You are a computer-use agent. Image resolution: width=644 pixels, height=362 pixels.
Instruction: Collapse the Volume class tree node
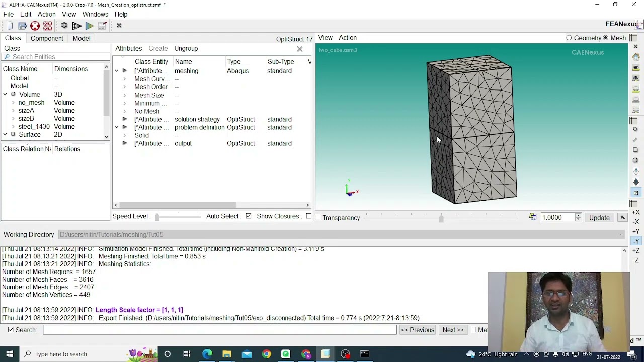5,95
